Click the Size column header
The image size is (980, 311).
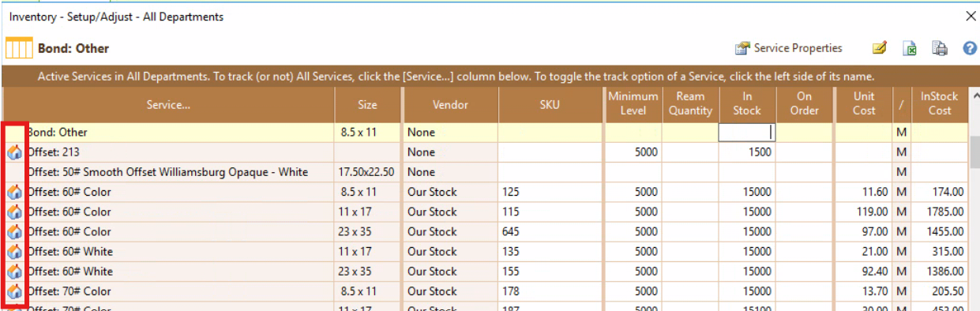(x=367, y=104)
